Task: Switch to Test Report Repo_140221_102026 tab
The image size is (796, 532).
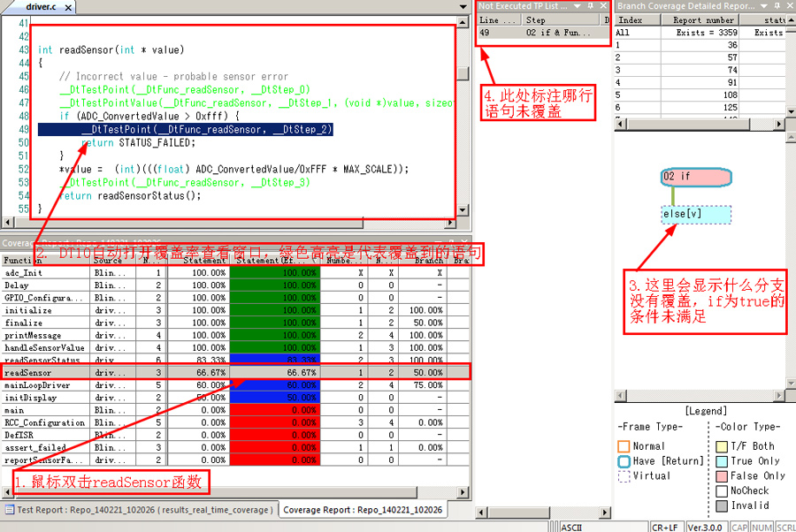Action: (140, 510)
